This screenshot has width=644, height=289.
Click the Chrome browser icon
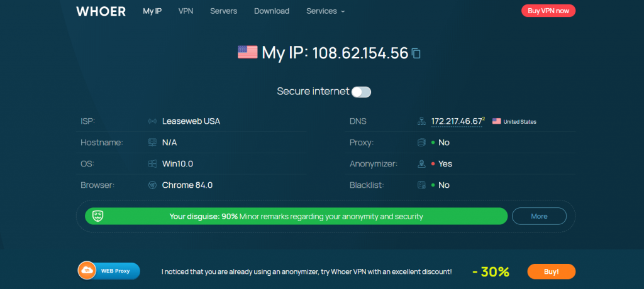pos(152,185)
